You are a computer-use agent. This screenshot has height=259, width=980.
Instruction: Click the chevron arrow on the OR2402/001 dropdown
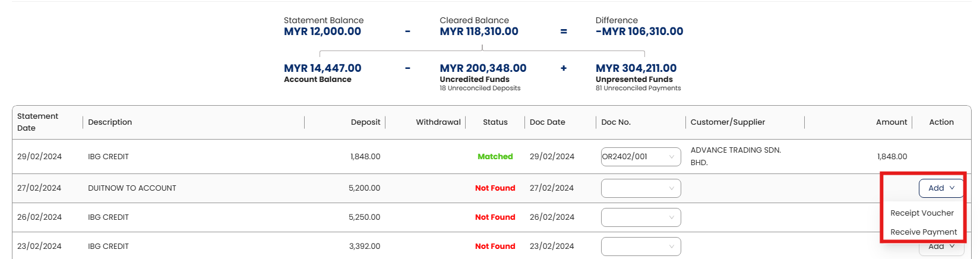(672, 157)
